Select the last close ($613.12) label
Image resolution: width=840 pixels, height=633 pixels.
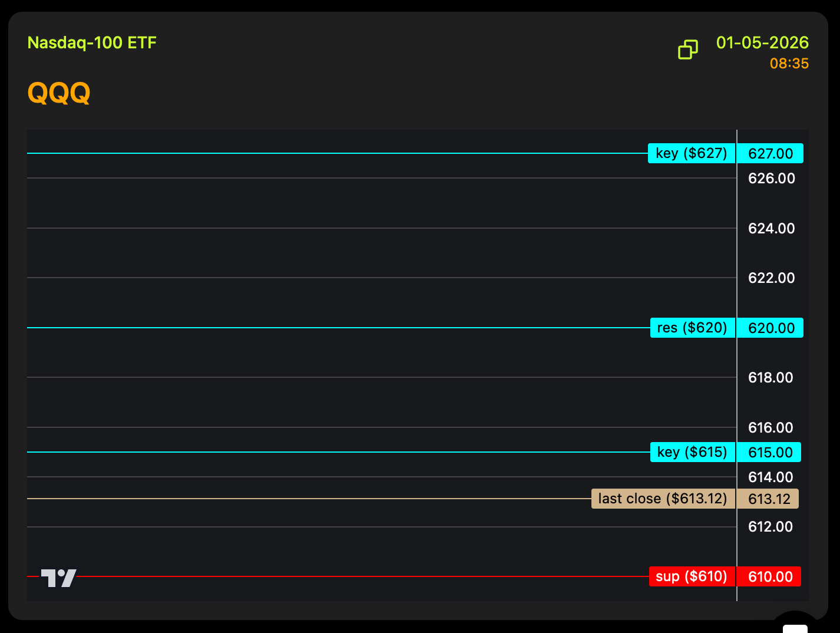(x=663, y=499)
